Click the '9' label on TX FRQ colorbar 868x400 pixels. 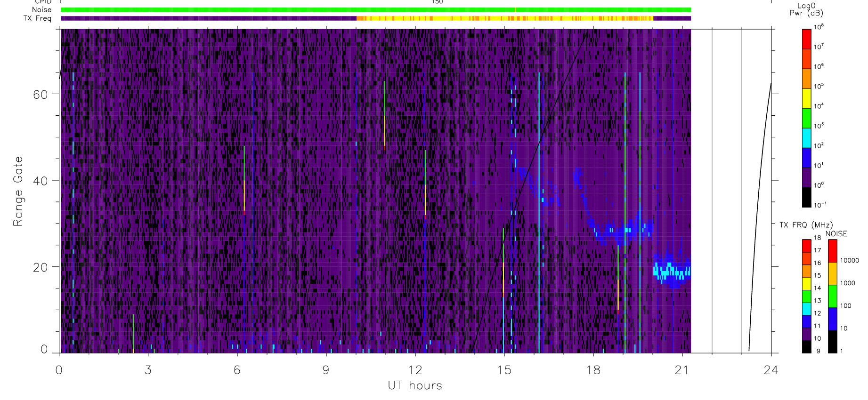pyautogui.click(x=818, y=351)
